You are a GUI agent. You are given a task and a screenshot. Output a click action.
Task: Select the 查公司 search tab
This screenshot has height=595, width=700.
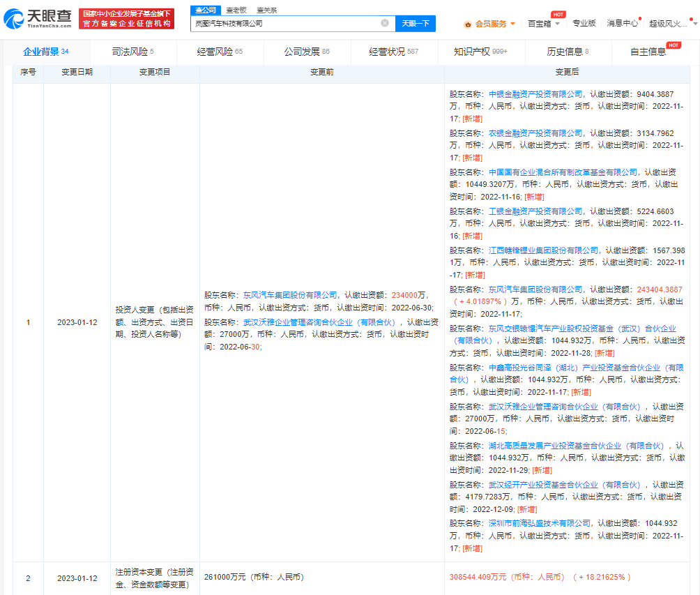(x=206, y=10)
